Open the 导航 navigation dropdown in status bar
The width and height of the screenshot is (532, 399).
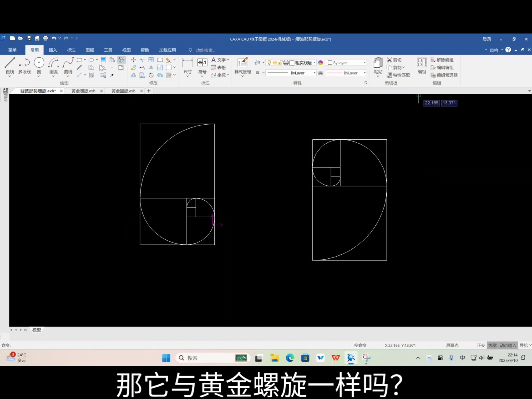coord(525,346)
